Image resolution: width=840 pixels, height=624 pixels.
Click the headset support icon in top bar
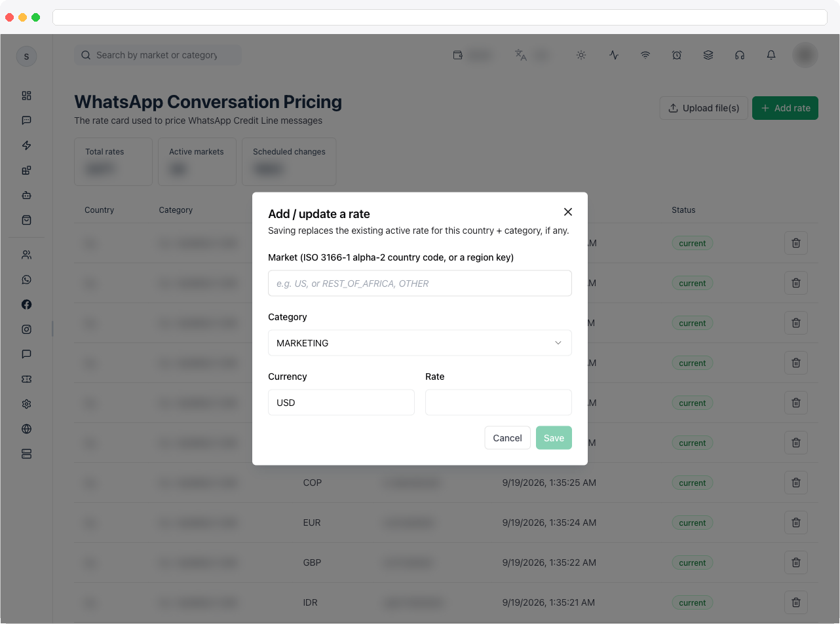[x=740, y=55]
